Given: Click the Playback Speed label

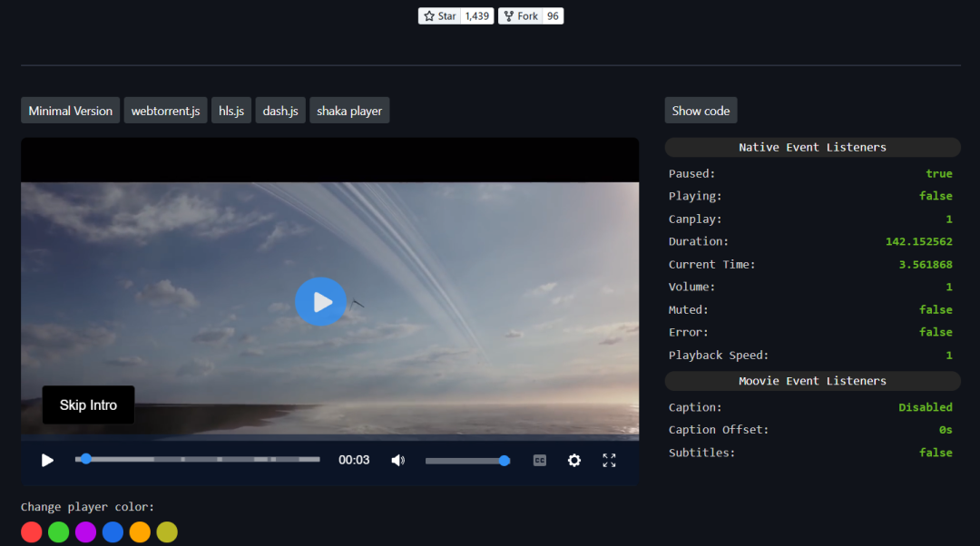Looking at the screenshot, I should 719,356.
